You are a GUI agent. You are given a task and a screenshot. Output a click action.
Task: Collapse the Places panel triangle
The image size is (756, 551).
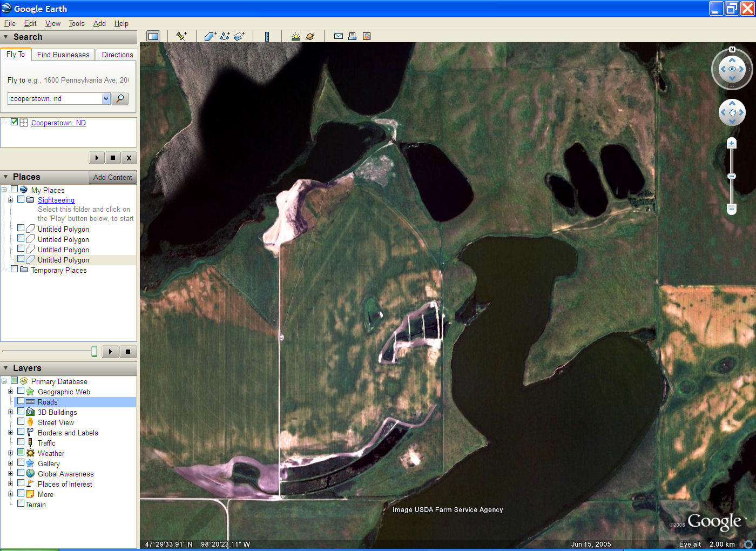(x=6, y=177)
